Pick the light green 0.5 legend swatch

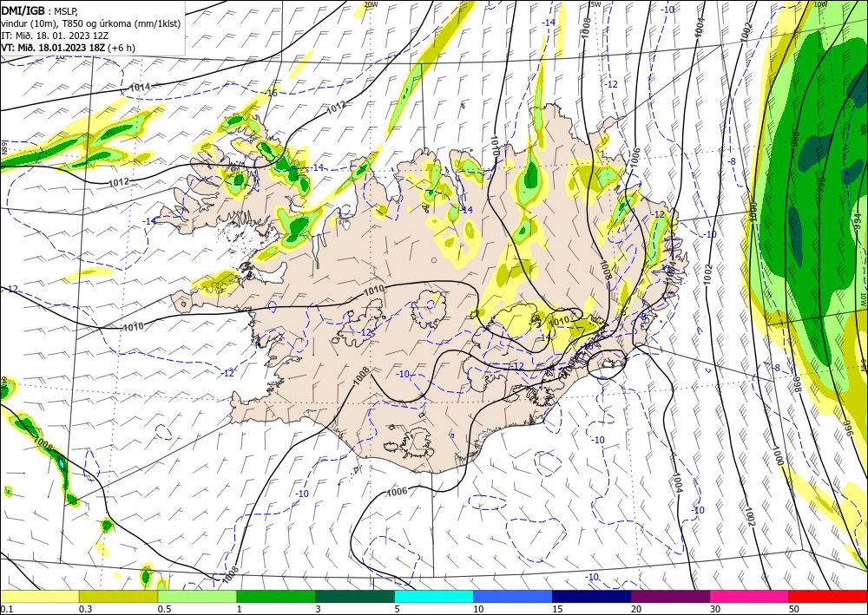[197, 596]
